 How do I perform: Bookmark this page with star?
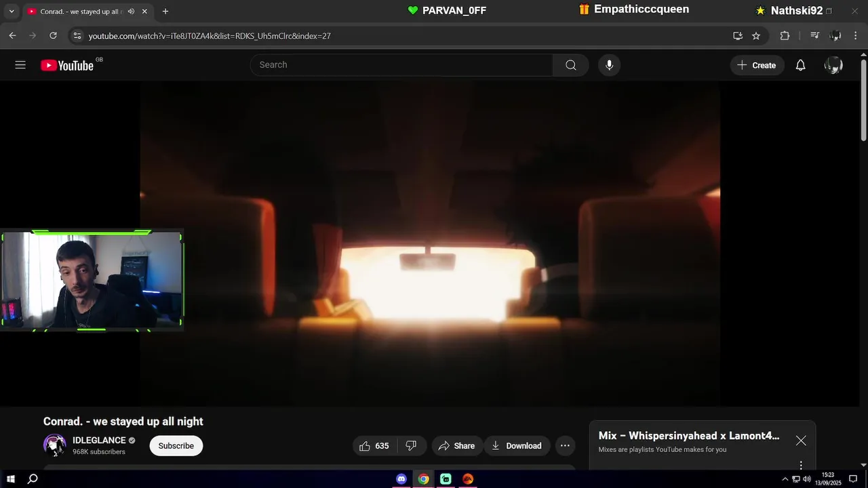[x=756, y=36]
